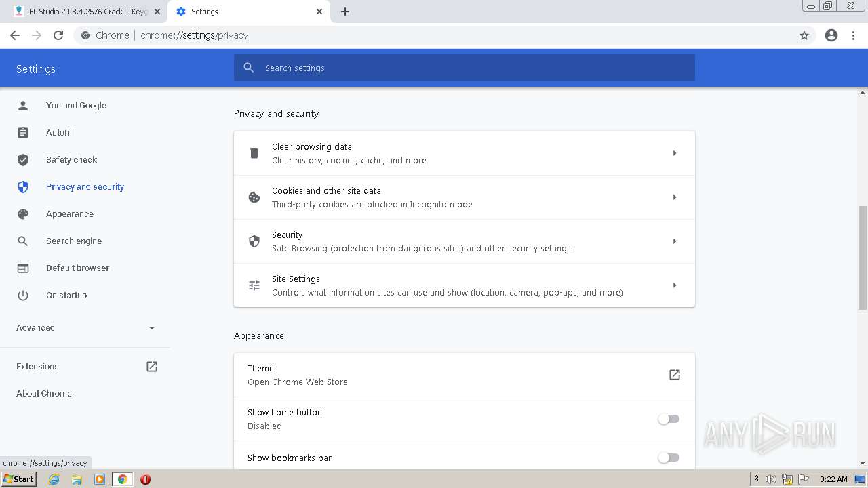This screenshot has width=868, height=488.
Task: Launch Internet Explorer from the taskbar
Action: [54, 479]
